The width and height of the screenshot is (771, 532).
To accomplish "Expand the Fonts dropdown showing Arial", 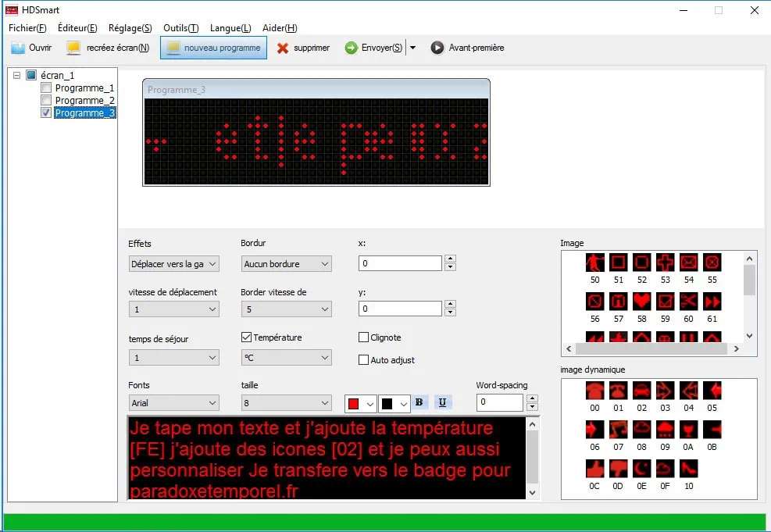I will 173,403.
